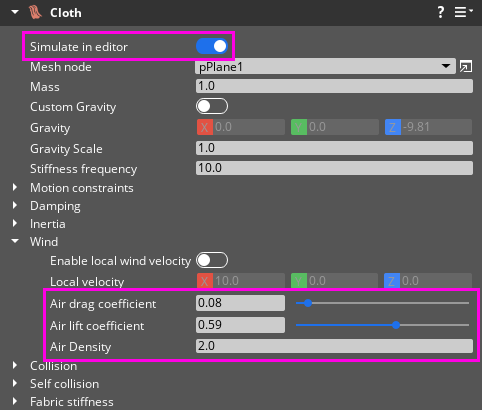
Task: Open the Cloth component hamburger menu
Action: (464, 12)
